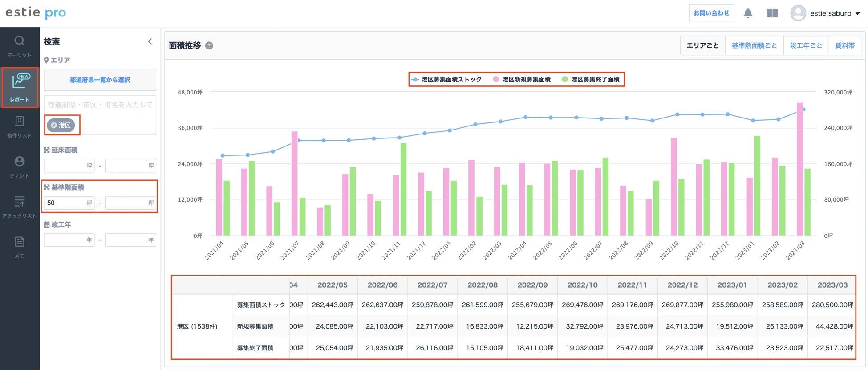Toggle 港区新規募集面積 legend series

click(x=522, y=80)
